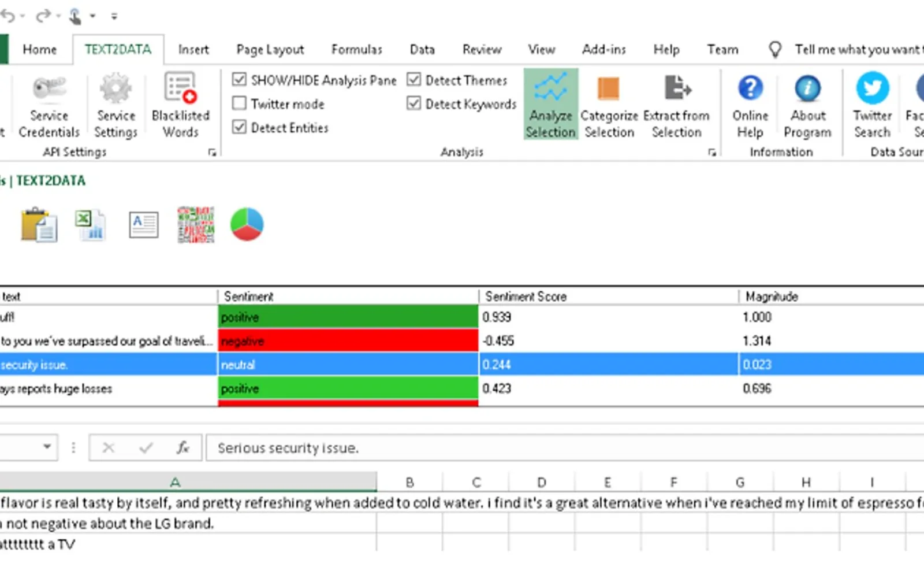This screenshot has width=924, height=578.
Task: Enable Twitter mode checkbox
Action: [x=239, y=103]
